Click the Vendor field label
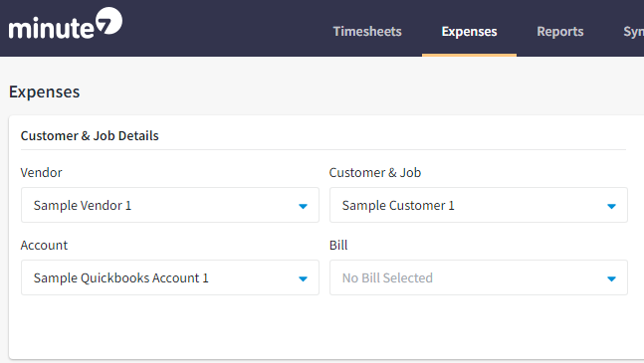The width and height of the screenshot is (644, 363). point(41,173)
